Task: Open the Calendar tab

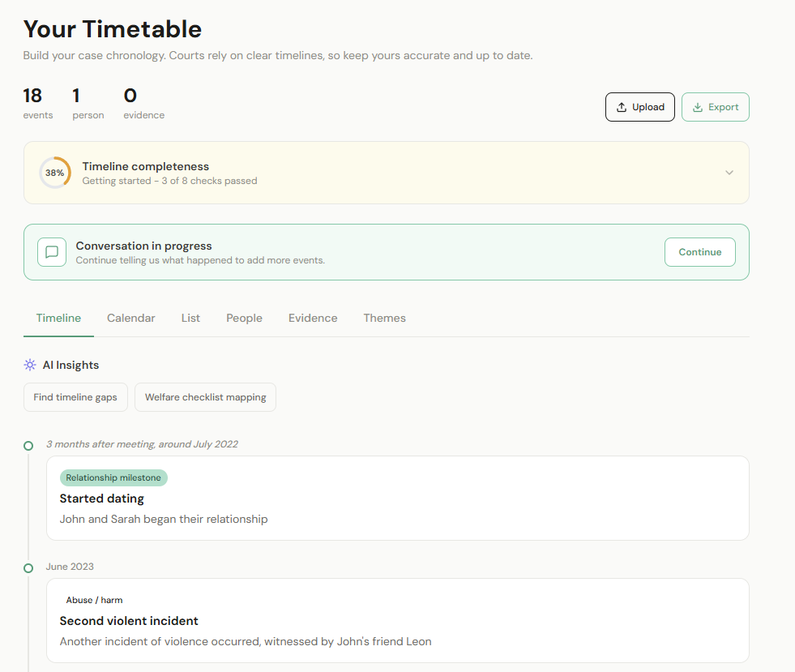Action: (130, 318)
